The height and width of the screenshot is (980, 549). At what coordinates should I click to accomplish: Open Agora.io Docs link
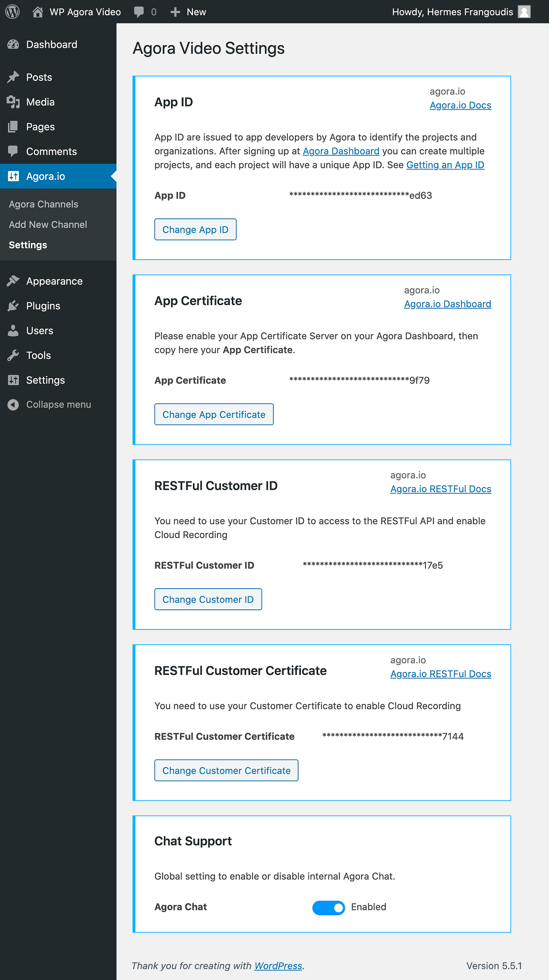coord(460,105)
